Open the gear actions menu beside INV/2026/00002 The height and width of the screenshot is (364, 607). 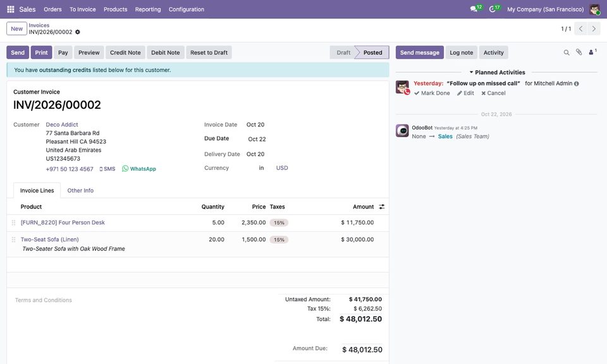[77, 32]
